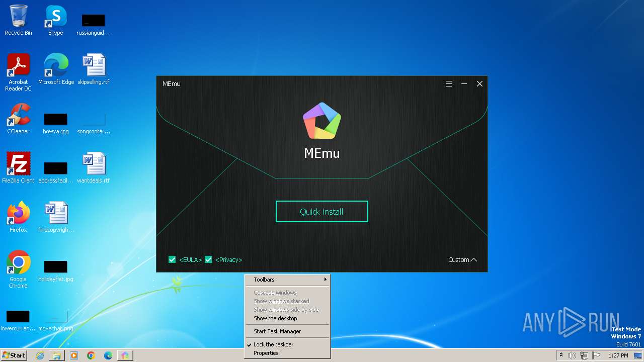Uncheck the Privacy checkbox
The width and height of the screenshot is (644, 362).
(x=208, y=259)
